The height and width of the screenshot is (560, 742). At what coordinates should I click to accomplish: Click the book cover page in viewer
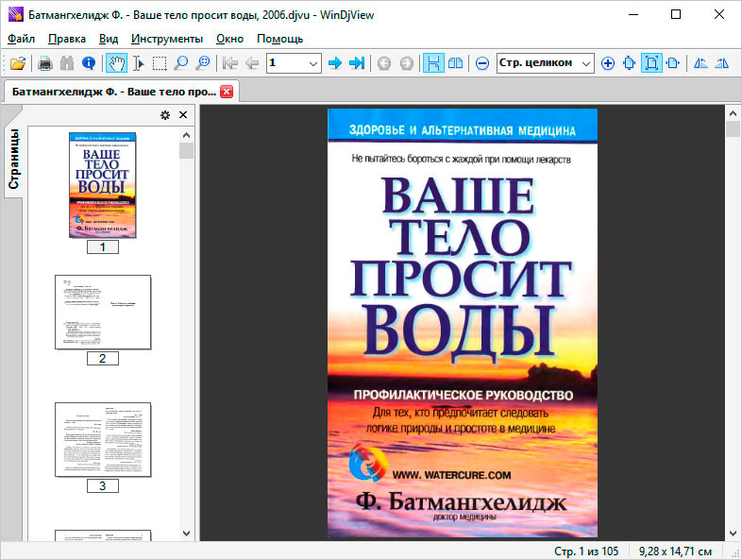[x=463, y=323]
